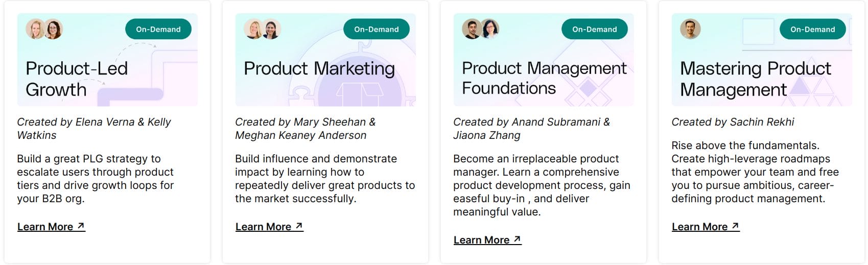
Task: Open Learn More under Product Management Foundations
Action: click(x=487, y=240)
